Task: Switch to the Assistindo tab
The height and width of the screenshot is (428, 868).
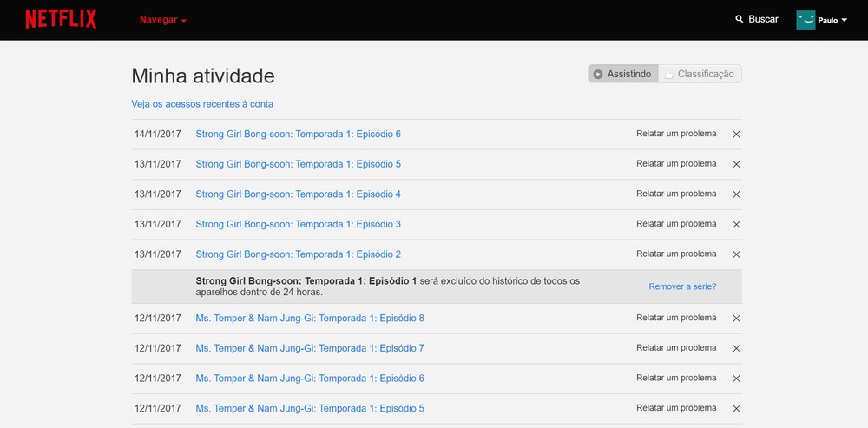Action: [623, 74]
